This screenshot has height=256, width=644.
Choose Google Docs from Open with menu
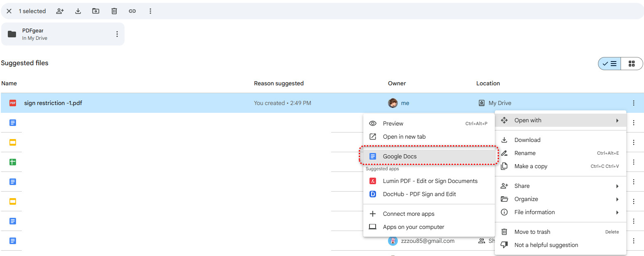click(399, 156)
